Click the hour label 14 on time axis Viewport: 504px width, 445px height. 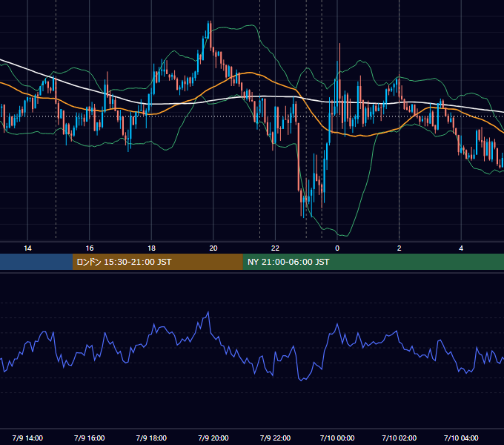pyautogui.click(x=27, y=248)
